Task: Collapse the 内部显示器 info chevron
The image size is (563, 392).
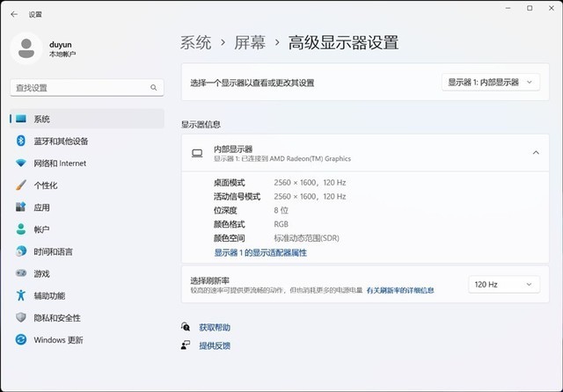Action: (x=536, y=153)
